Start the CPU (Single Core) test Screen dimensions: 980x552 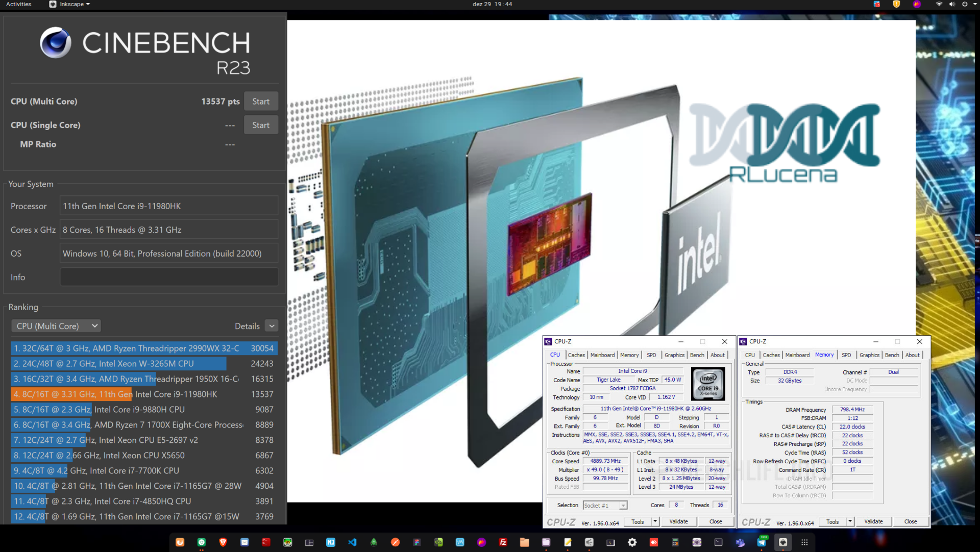(x=261, y=125)
